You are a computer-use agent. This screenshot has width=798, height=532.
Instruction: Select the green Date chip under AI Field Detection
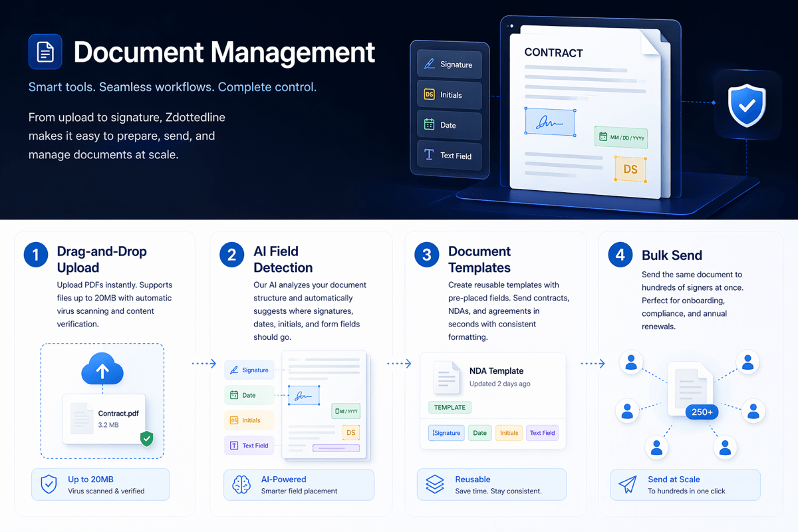pyautogui.click(x=249, y=395)
